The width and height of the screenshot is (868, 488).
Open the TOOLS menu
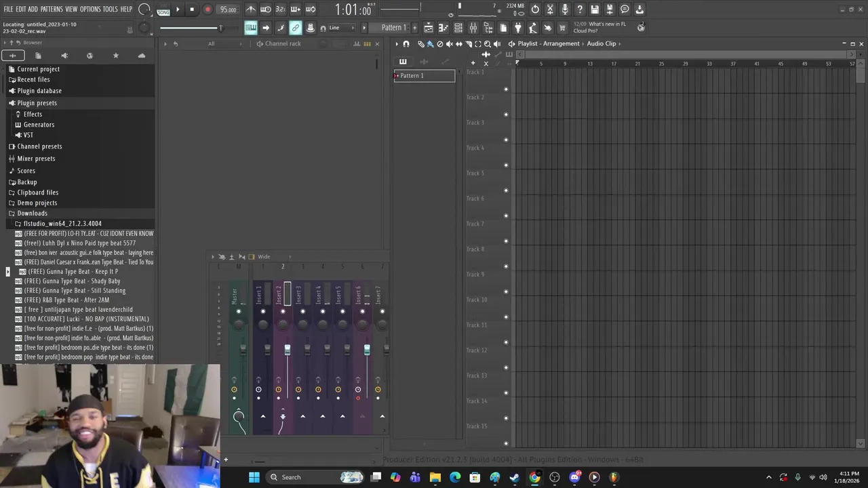click(111, 9)
